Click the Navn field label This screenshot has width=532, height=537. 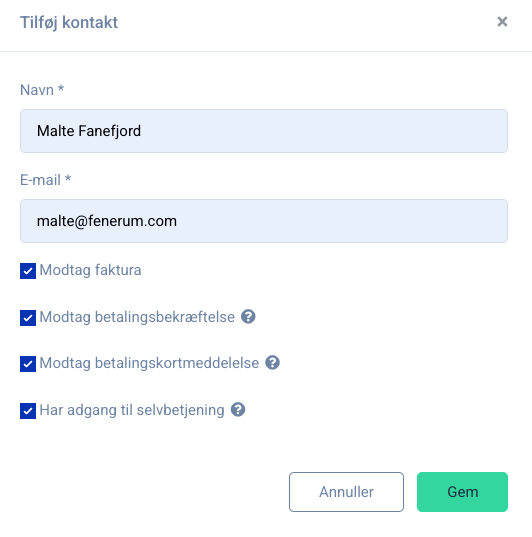coord(42,90)
